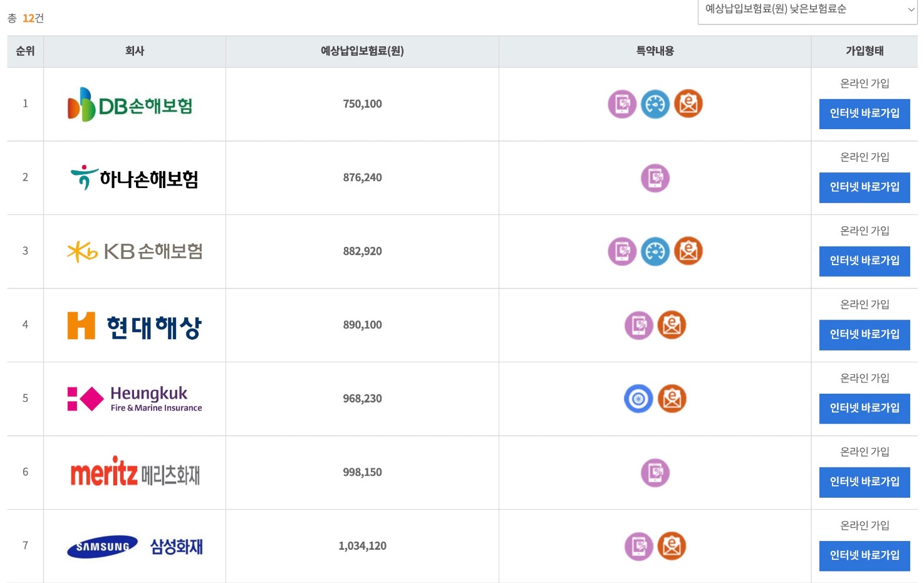Click rank number 3 in KB손해보험 row

(25, 251)
